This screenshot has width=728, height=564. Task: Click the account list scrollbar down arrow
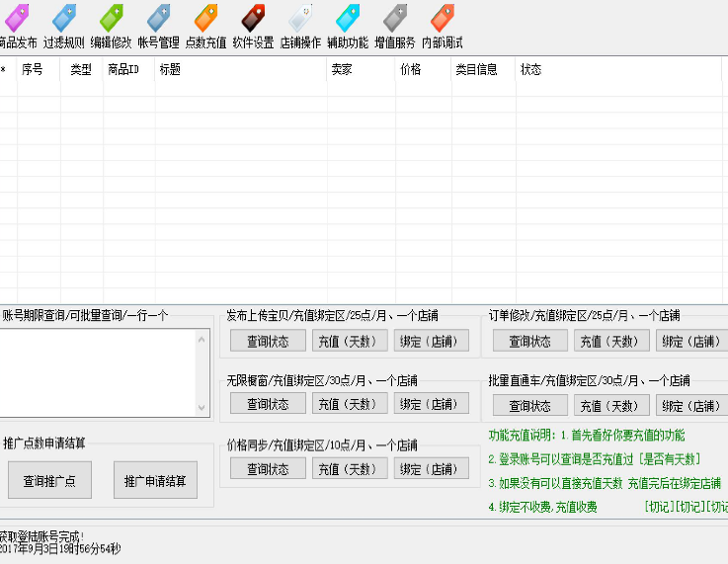(x=202, y=407)
